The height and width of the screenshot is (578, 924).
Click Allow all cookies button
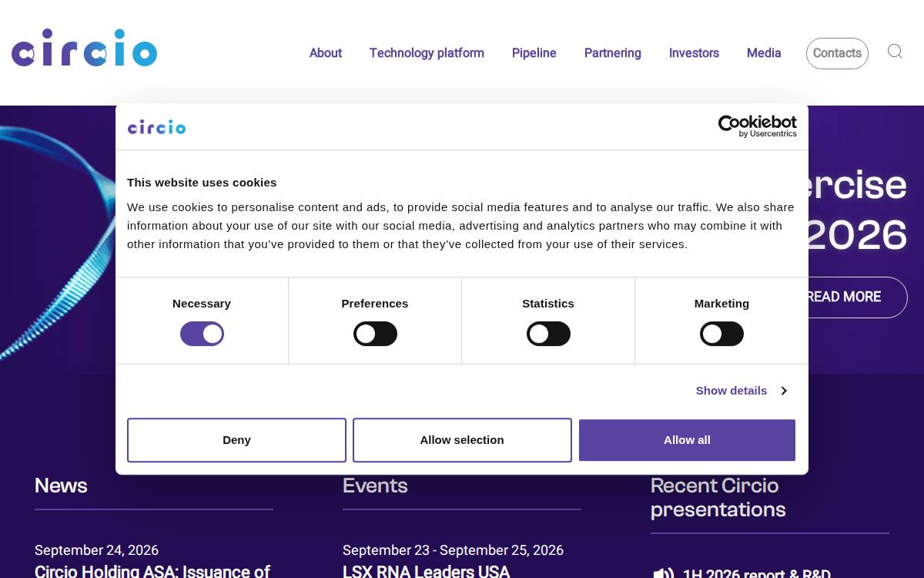pos(687,440)
